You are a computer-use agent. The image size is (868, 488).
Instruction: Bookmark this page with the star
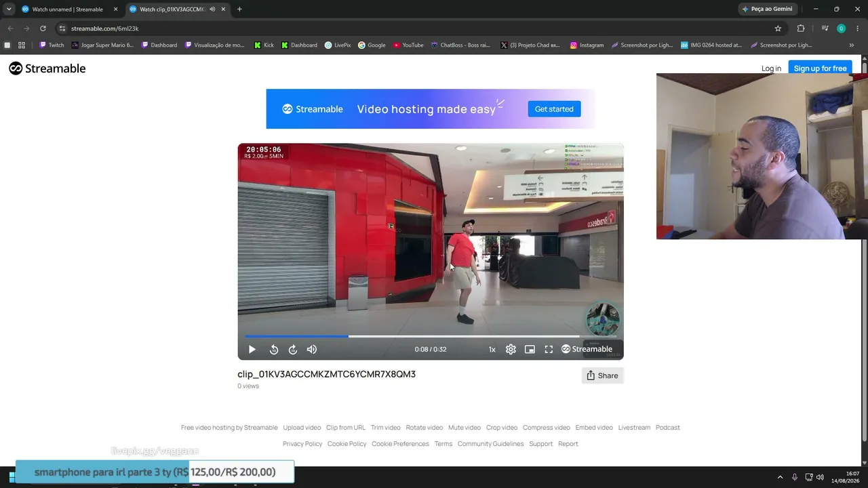coord(778,28)
